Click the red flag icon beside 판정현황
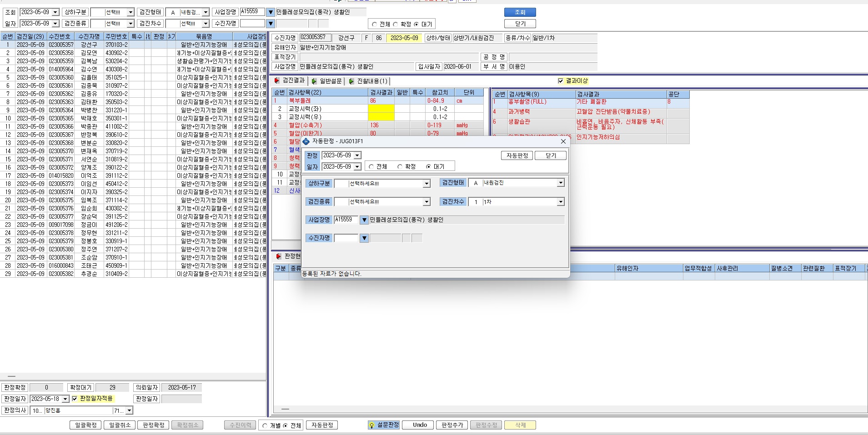 (x=278, y=256)
